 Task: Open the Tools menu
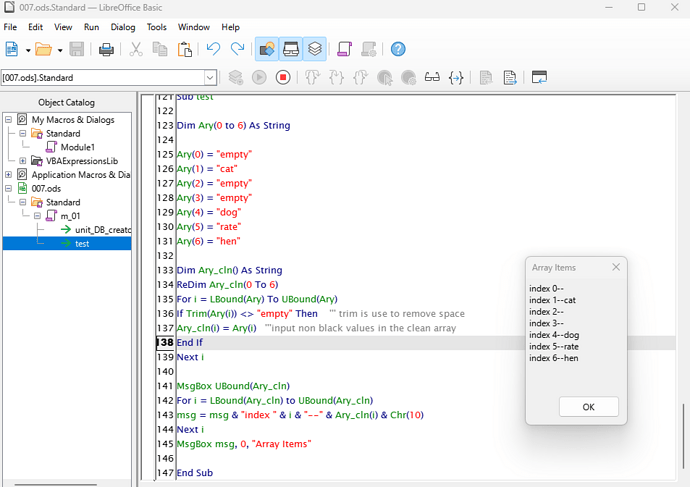coord(157,27)
